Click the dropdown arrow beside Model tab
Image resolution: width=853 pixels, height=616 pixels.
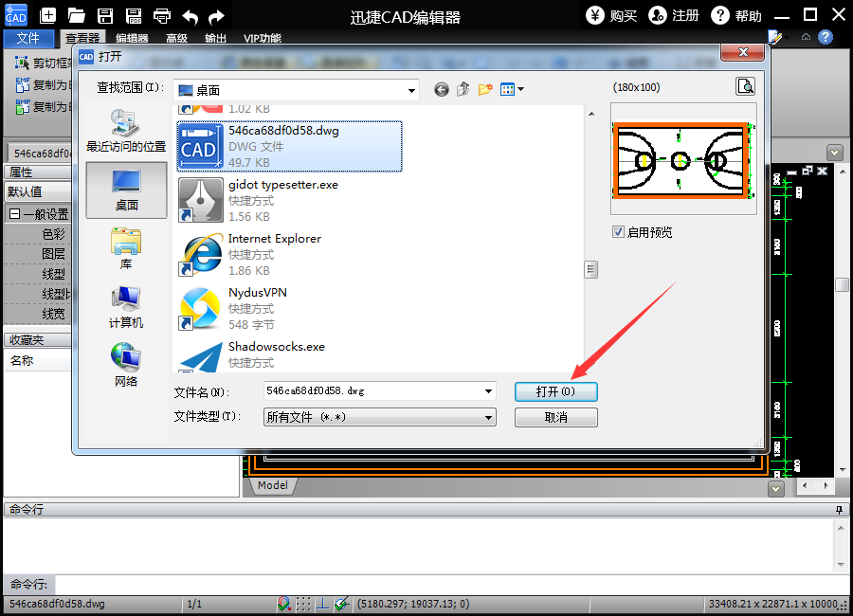tap(775, 489)
